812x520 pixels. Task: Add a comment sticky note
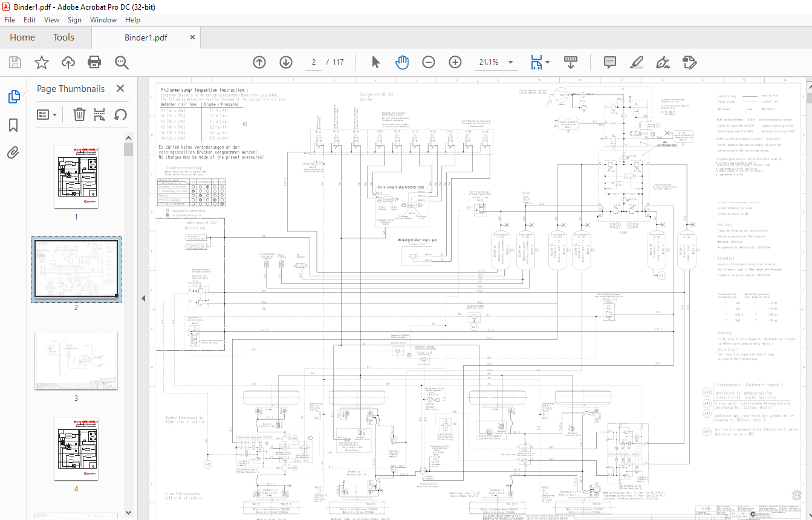(609, 62)
